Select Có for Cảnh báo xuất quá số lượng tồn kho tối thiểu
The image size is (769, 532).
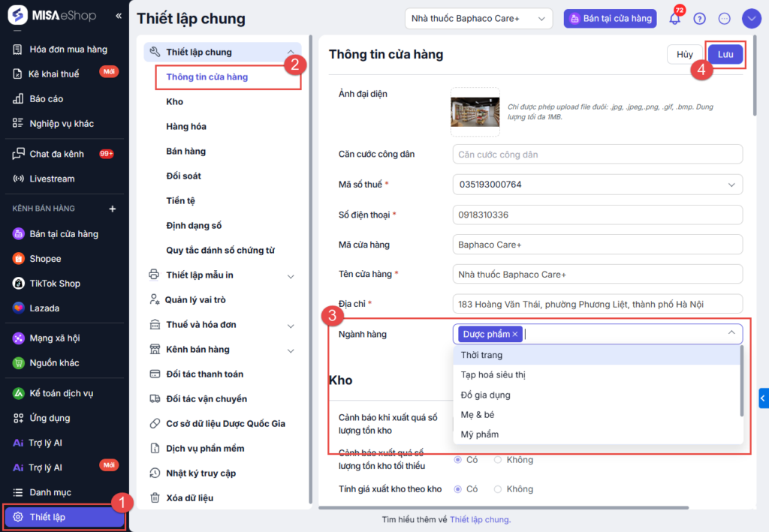[x=457, y=459]
